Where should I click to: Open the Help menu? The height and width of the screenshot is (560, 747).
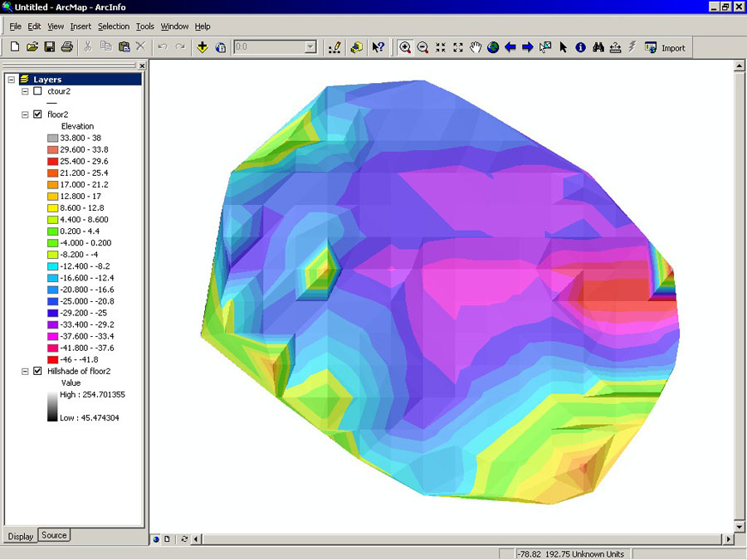pyautogui.click(x=203, y=27)
